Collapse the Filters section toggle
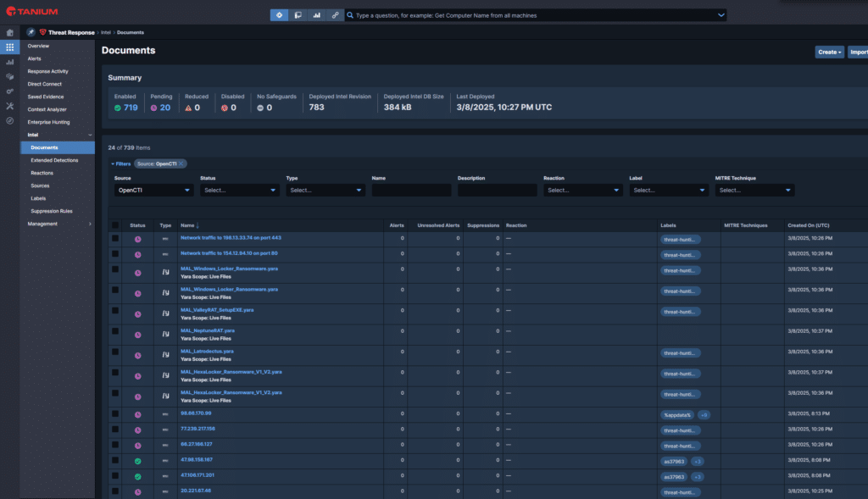Viewport: 868px width, 499px height. tap(122, 164)
